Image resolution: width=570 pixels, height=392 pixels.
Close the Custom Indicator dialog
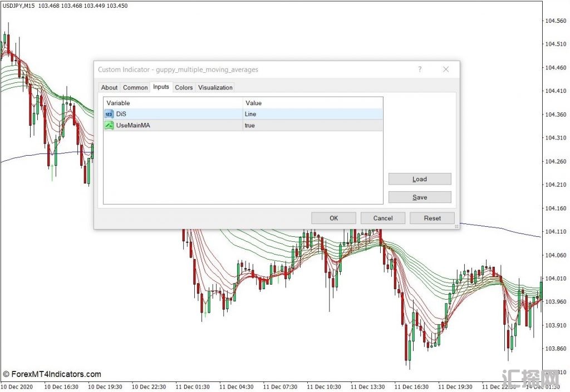446,70
